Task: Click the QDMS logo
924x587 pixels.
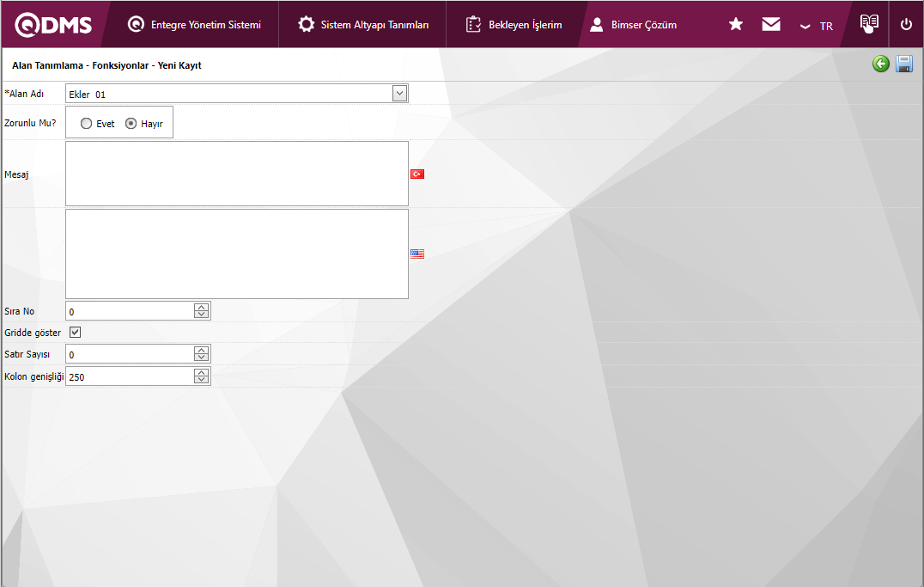Action: coord(53,25)
